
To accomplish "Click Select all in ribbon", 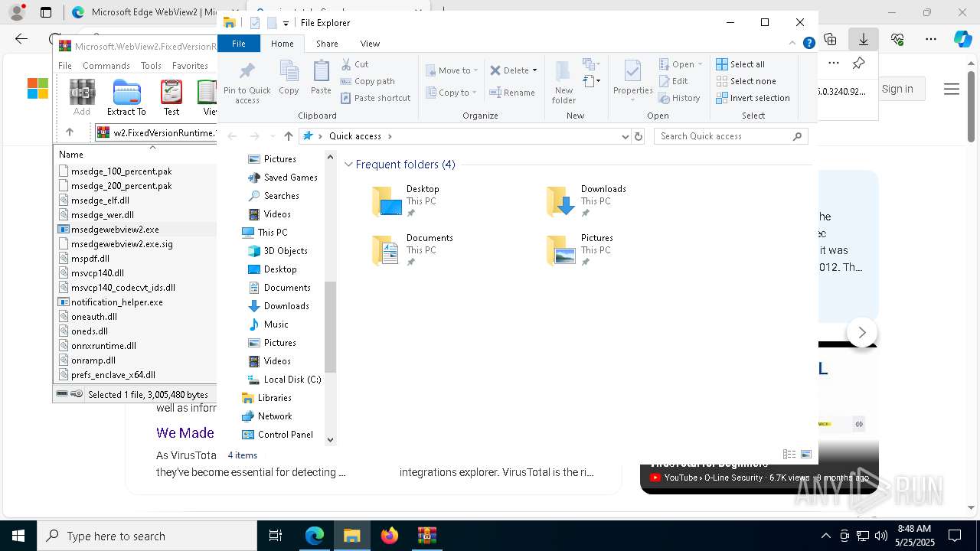I will pyautogui.click(x=740, y=64).
